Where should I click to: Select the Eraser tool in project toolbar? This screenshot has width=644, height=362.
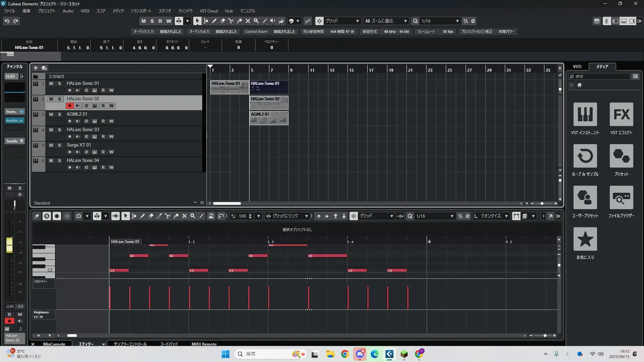(222, 21)
